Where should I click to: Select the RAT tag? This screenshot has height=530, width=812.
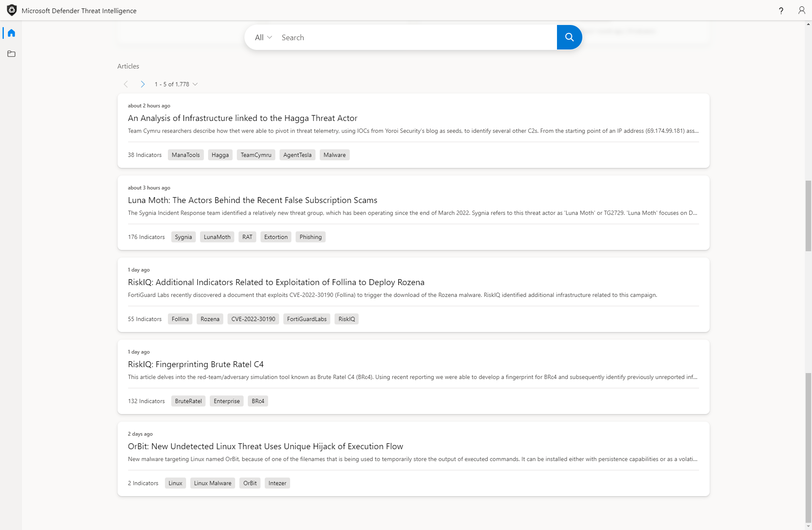pos(247,237)
